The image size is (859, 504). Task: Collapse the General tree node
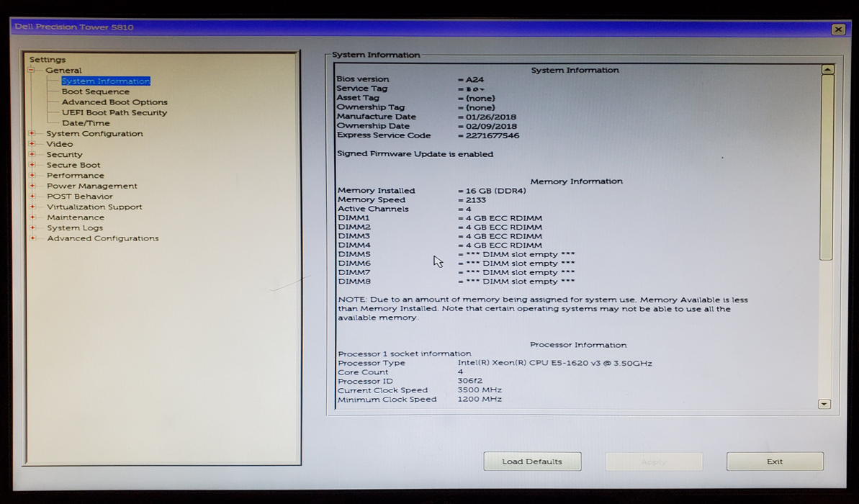pyautogui.click(x=31, y=70)
